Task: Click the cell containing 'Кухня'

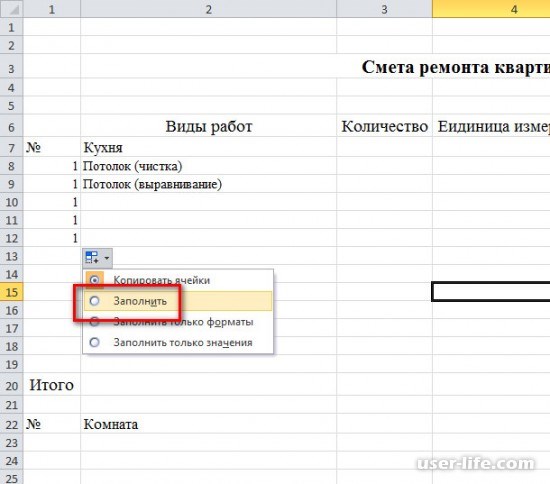Action: tap(208, 147)
